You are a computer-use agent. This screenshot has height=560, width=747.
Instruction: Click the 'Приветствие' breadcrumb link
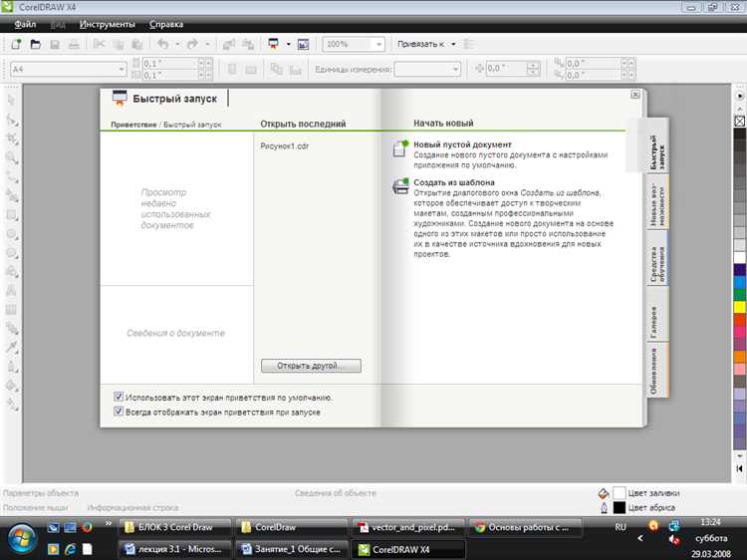click(x=133, y=125)
